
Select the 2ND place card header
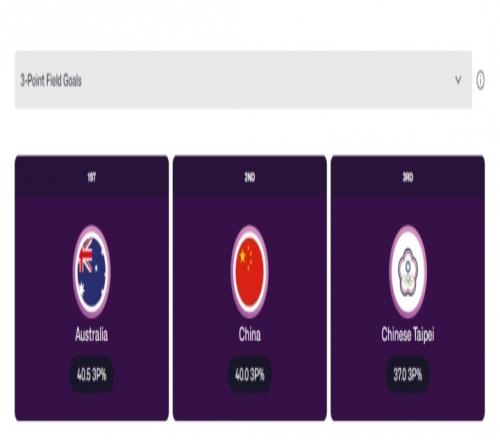tap(250, 177)
